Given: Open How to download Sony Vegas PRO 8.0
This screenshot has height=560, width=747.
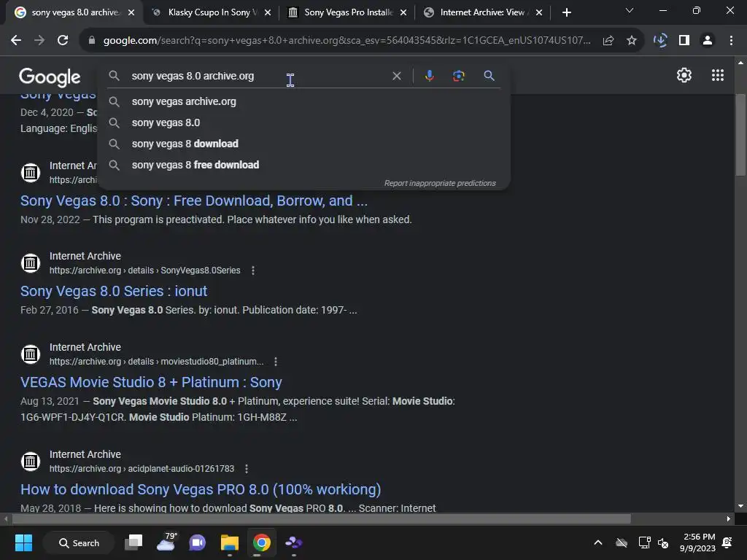Looking at the screenshot, I should 201,489.
